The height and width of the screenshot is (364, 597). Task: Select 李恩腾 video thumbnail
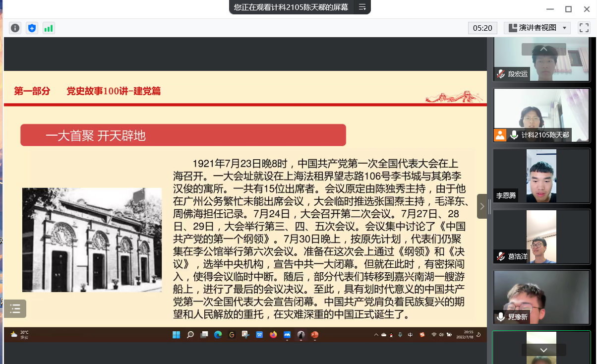point(542,176)
